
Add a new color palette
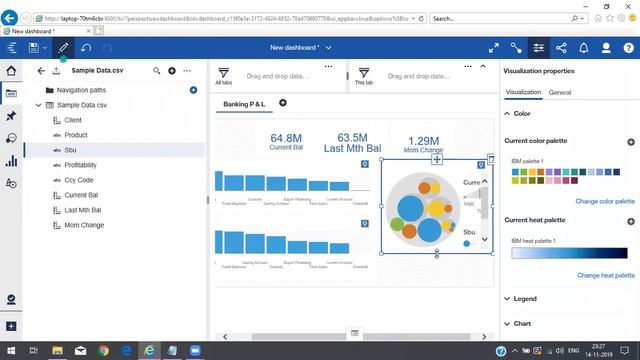(x=631, y=142)
